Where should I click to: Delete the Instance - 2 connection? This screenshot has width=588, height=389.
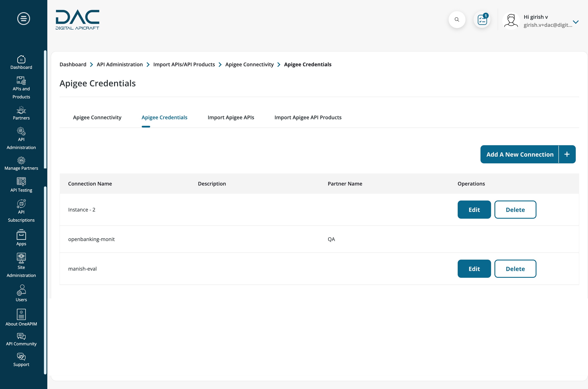tap(515, 210)
